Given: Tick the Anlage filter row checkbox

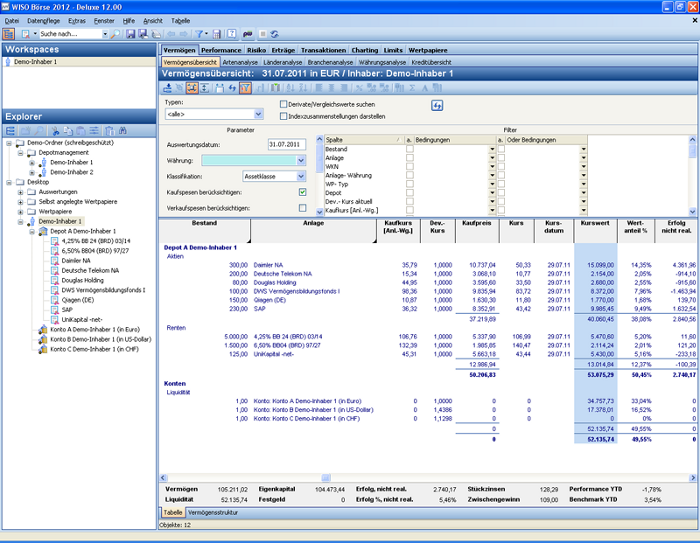Looking at the screenshot, I should [409, 158].
